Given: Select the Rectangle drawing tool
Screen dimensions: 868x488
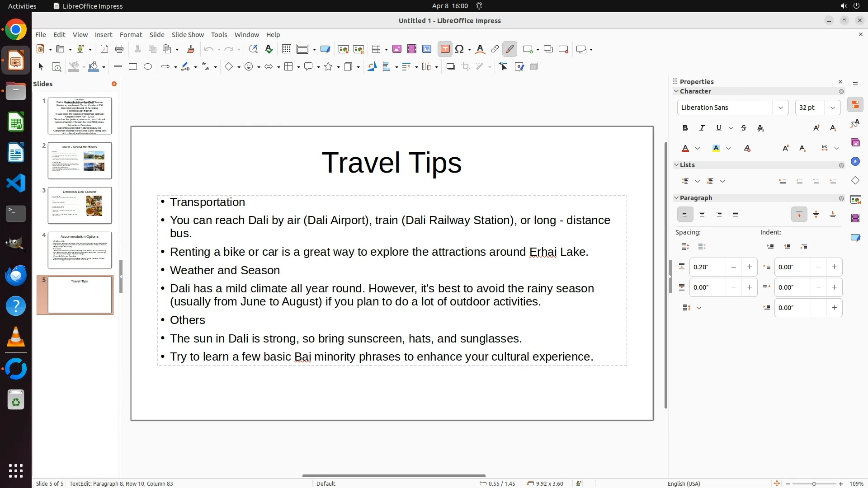Looking at the screenshot, I should [x=132, y=67].
